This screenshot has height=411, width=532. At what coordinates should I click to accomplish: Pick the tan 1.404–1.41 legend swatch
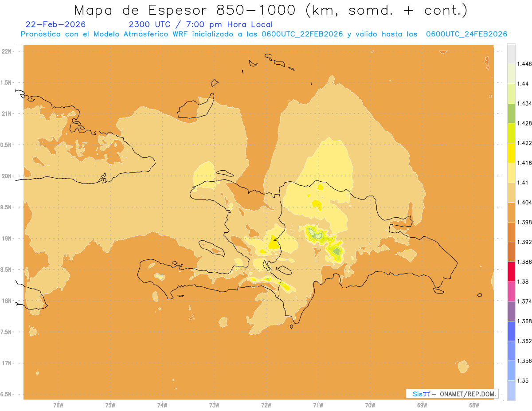511,192
